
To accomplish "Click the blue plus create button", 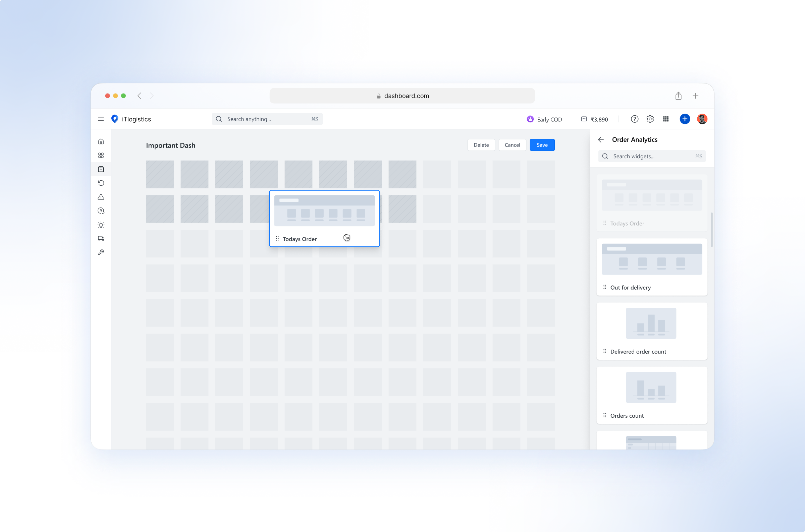I will (685, 119).
